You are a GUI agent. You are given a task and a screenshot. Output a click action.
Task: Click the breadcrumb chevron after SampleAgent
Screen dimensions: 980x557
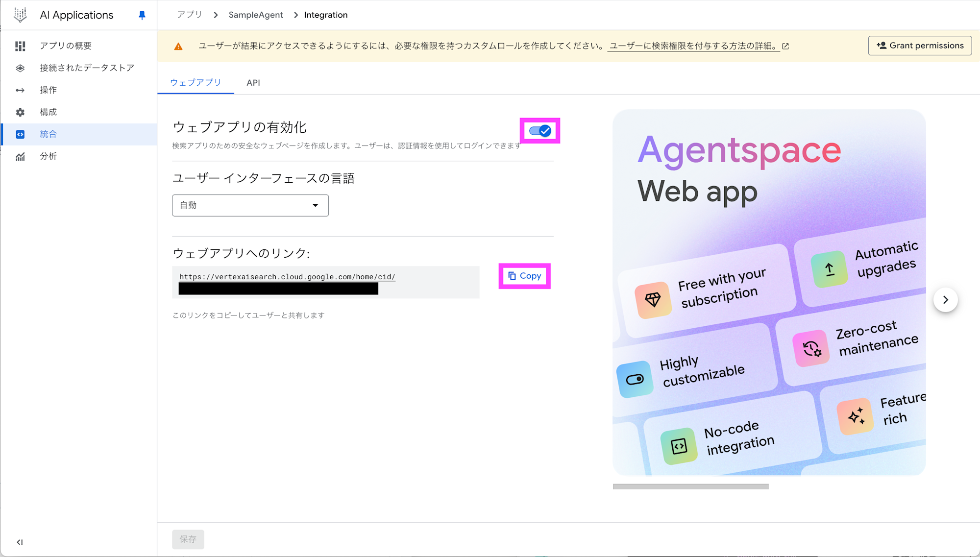296,15
